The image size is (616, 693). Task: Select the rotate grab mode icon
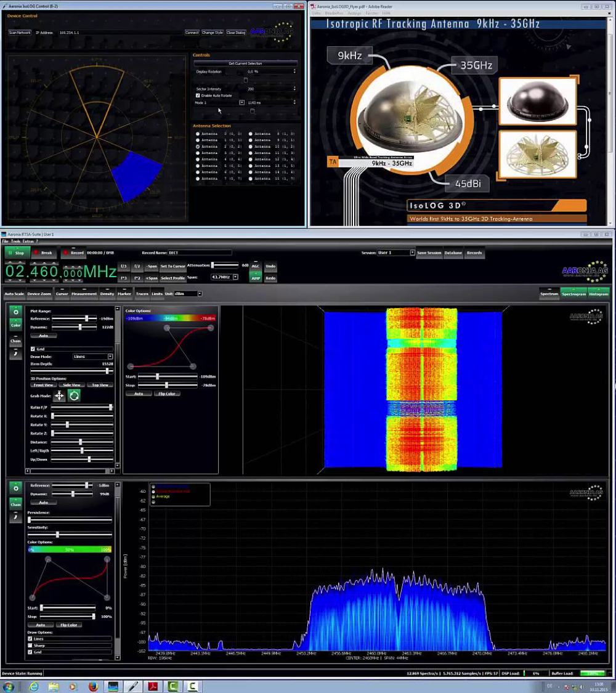tap(75, 395)
